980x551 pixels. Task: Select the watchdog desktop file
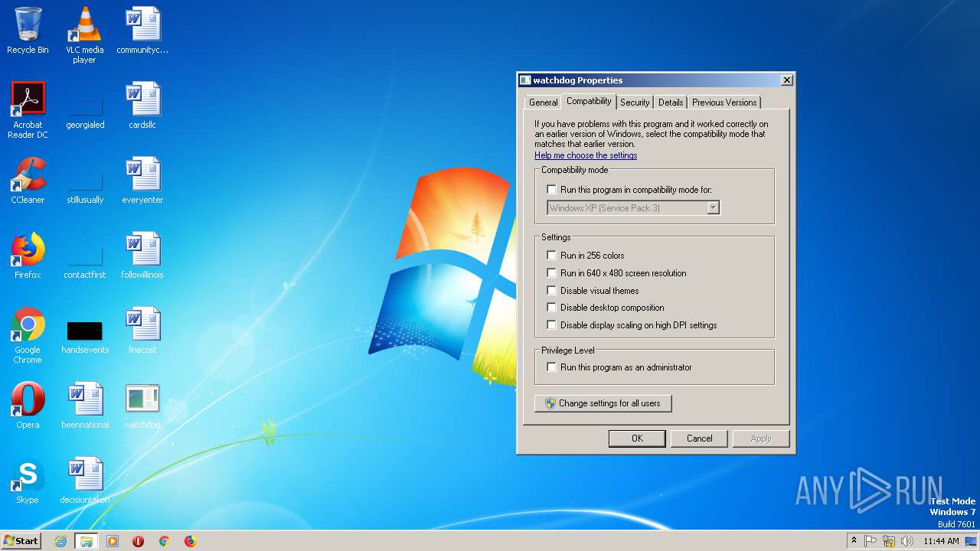(x=142, y=406)
